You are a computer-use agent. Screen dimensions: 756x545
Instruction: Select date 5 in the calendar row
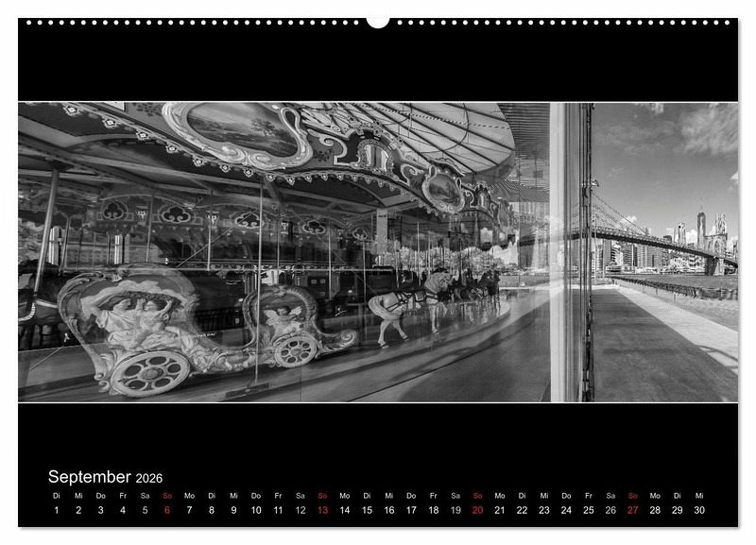coord(146,510)
